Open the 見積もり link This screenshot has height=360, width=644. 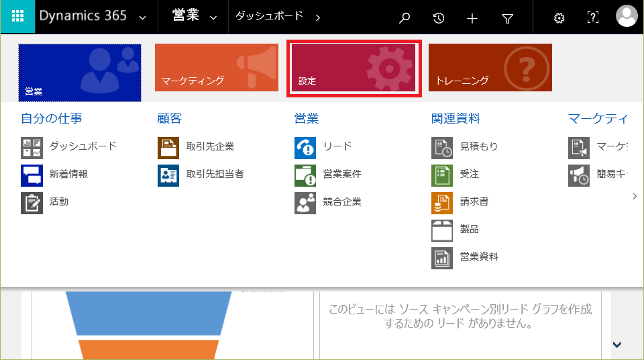(x=478, y=146)
